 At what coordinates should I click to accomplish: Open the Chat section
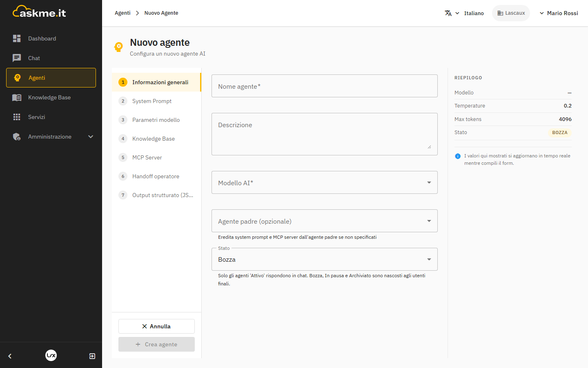(x=51, y=58)
